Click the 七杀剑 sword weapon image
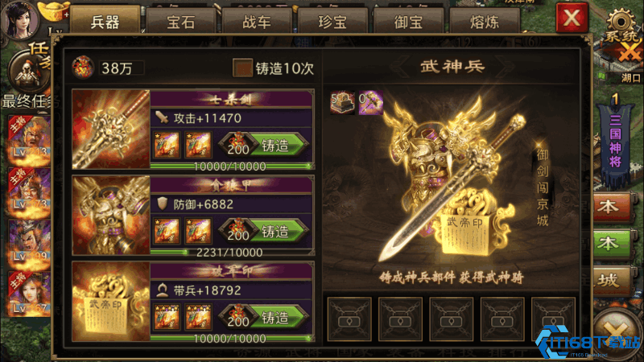The image size is (644, 362). click(x=111, y=130)
